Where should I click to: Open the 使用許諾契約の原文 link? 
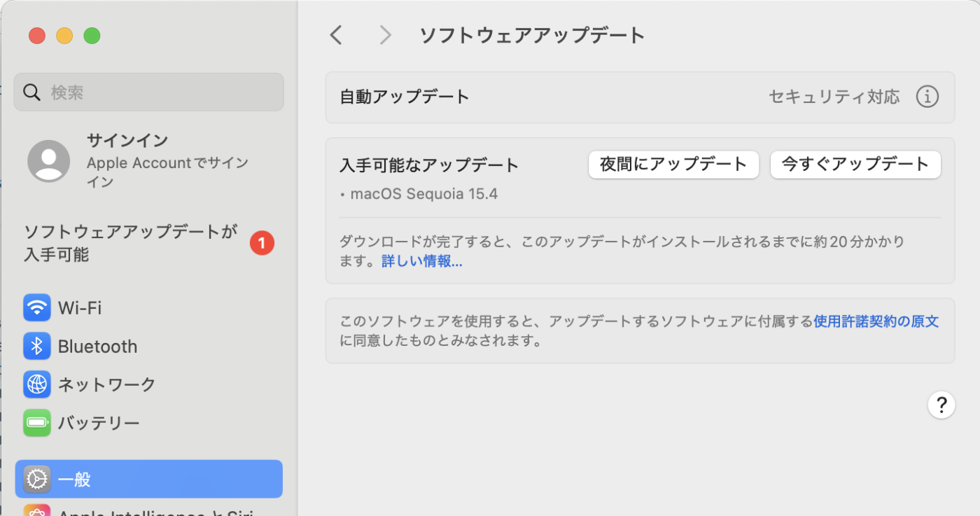point(876,321)
